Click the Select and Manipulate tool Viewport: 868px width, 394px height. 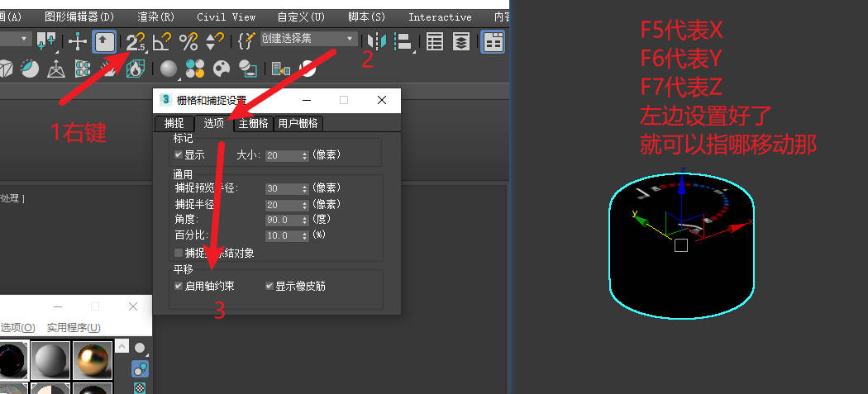coord(77,42)
